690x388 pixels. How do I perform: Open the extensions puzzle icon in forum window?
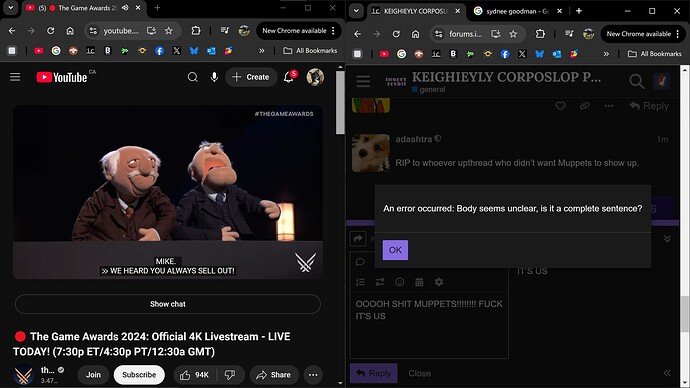click(540, 34)
